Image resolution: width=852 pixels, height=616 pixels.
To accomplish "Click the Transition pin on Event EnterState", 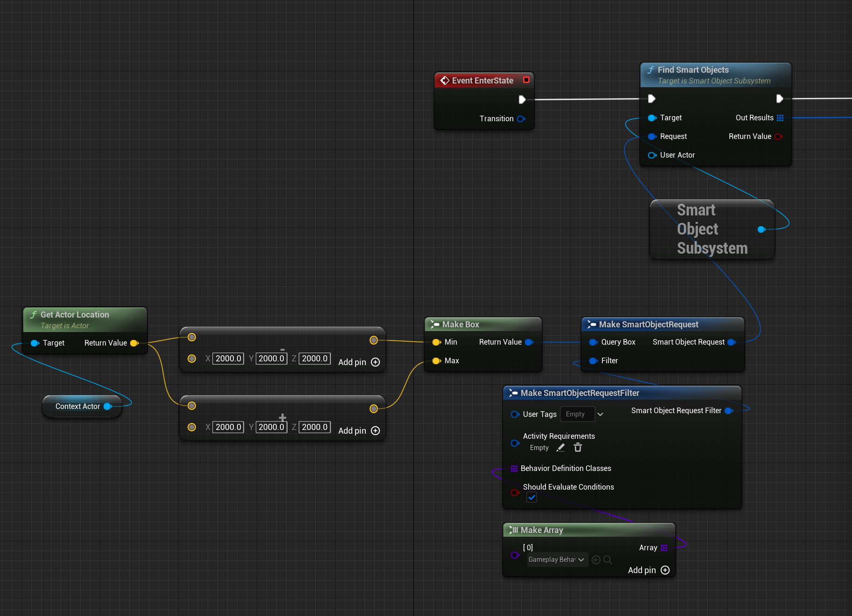I will (x=522, y=118).
